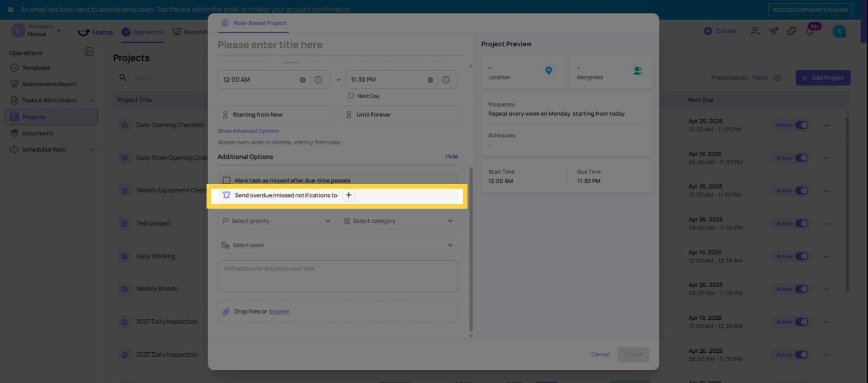Click the Location pin icon in preview
The image size is (868, 383).
(548, 70)
